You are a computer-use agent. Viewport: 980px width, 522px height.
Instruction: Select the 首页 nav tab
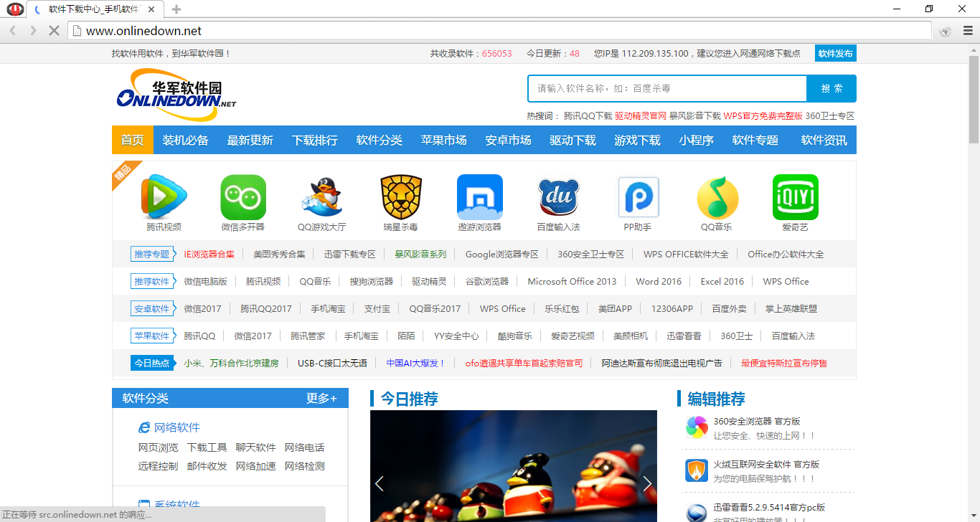click(x=133, y=140)
